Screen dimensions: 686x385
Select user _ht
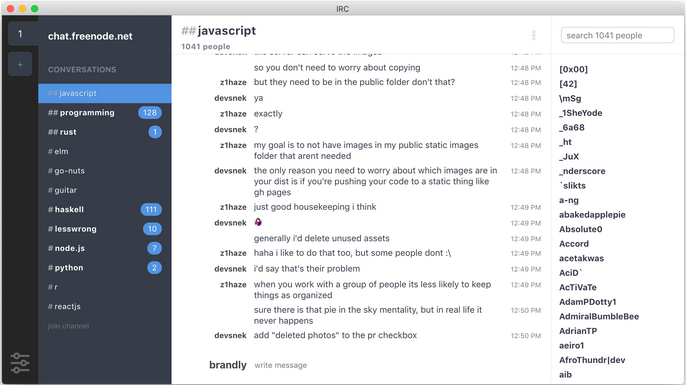[x=565, y=142]
